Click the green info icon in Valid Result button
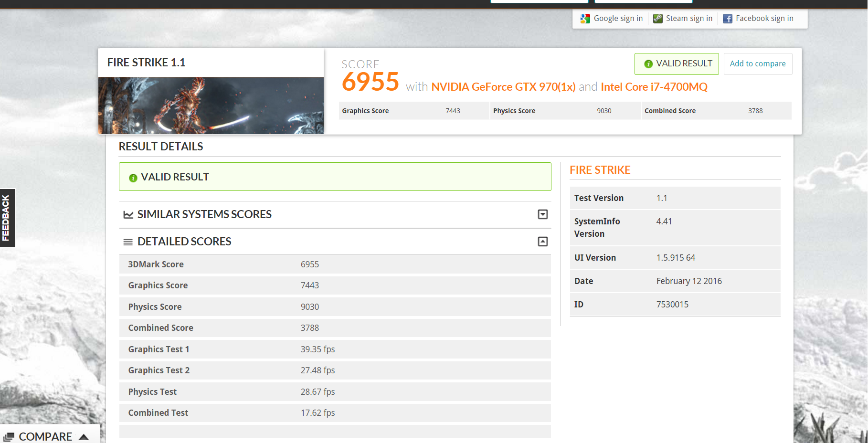 pyautogui.click(x=648, y=64)
